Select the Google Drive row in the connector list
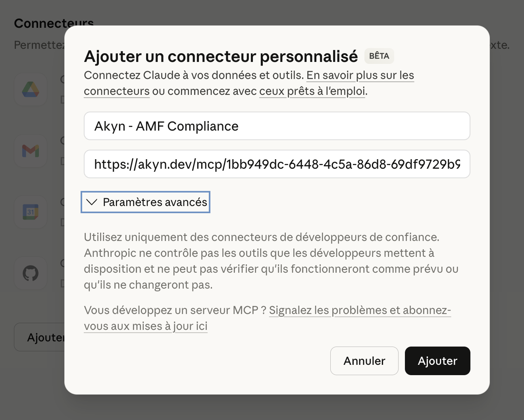Image resolution: width=524 pixels, height=420 pixels. click(40, 89)
